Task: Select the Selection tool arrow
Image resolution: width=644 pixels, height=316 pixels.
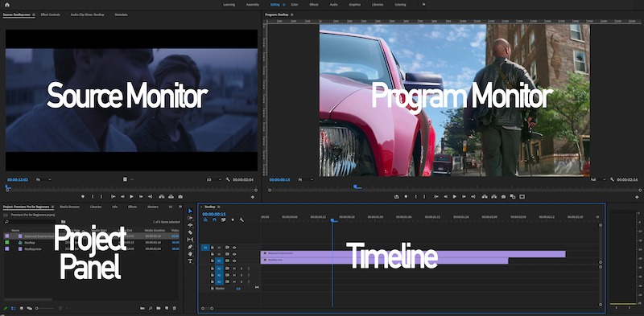Action: (190, 211)
